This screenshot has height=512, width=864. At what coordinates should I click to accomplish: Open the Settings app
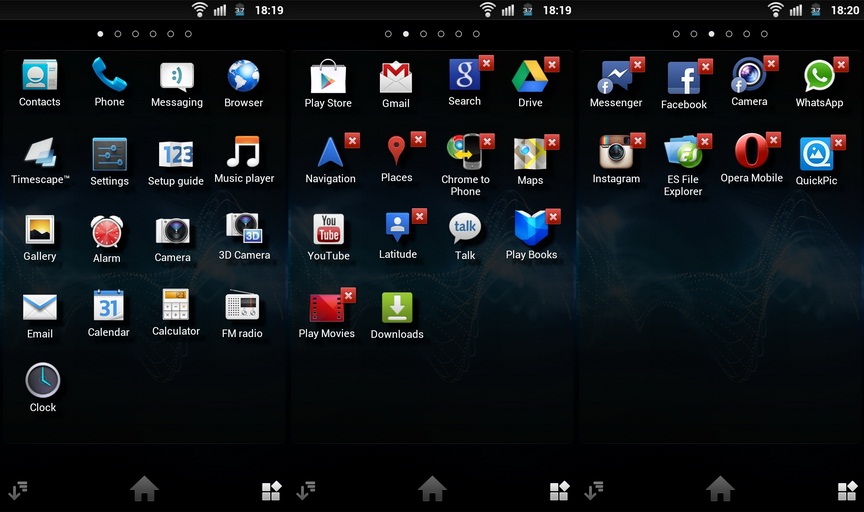[x=109, y=154]
